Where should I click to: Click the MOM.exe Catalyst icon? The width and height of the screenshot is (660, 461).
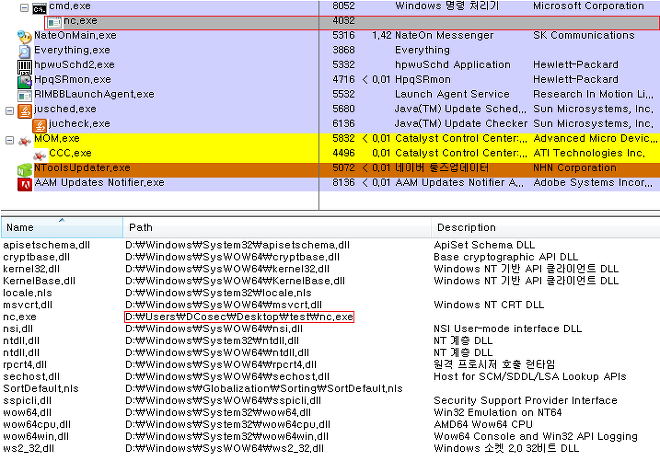tap(24, 141)
